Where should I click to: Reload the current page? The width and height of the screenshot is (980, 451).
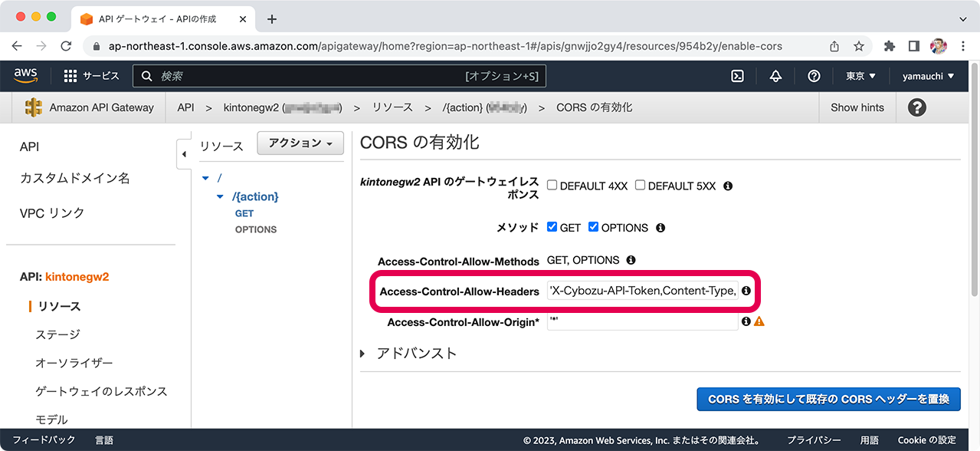pyautogui.click(x=67, y=46)
